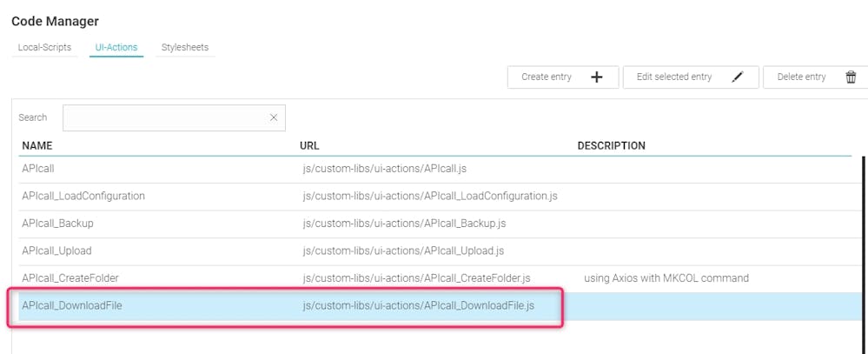Viewport: 868px width, 354px height.
Task: Select the APIcall_Backup entry
Action: coord(57,224)
